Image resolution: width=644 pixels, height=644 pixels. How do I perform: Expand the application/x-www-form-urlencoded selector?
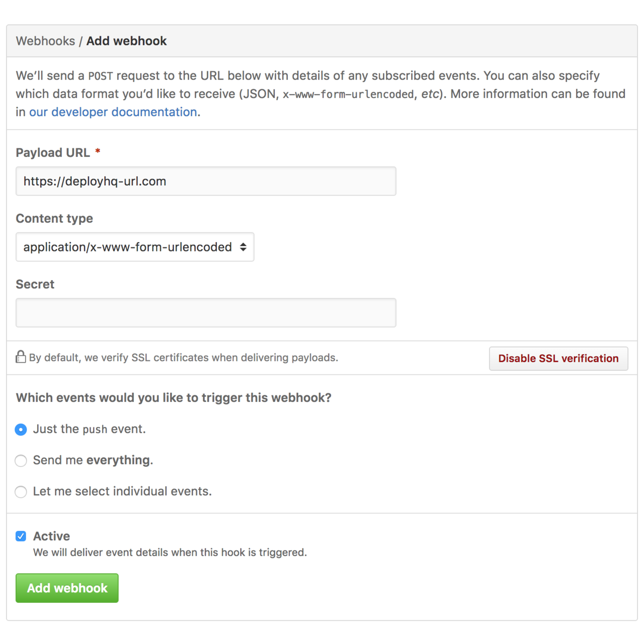[x=135, y=247]
